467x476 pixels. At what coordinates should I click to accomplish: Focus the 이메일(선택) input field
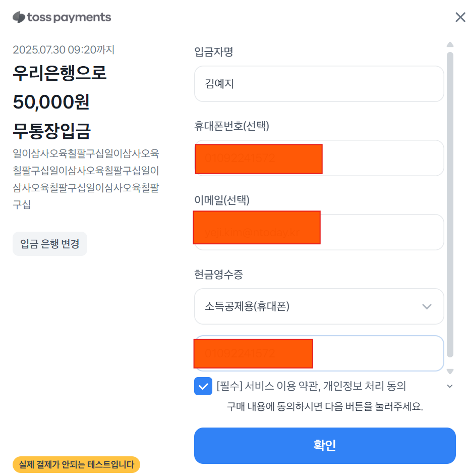(x=319, y=232)
